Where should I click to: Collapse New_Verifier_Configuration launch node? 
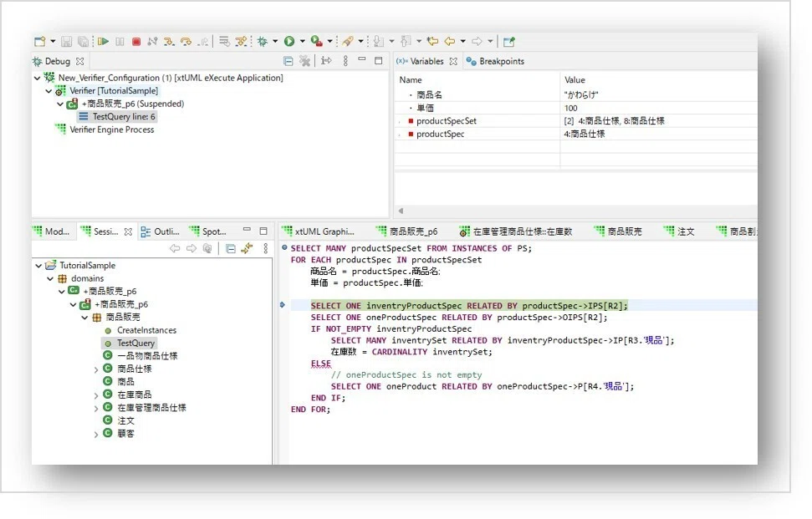click(38, 78)
